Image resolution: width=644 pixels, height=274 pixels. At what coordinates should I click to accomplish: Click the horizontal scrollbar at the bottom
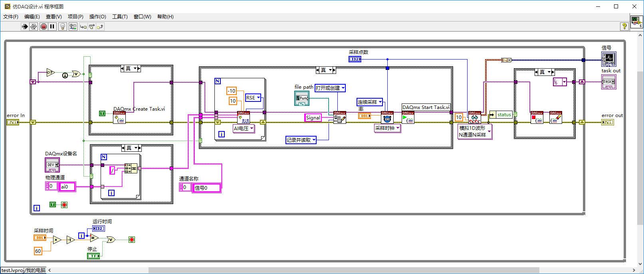point(343,270)
